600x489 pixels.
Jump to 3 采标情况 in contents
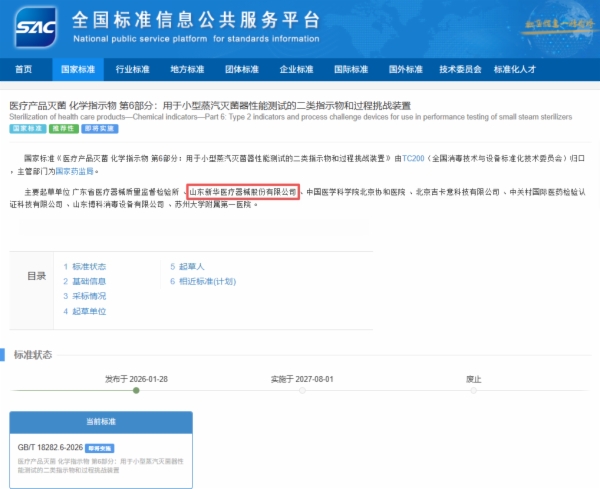[x=85, y=296]
